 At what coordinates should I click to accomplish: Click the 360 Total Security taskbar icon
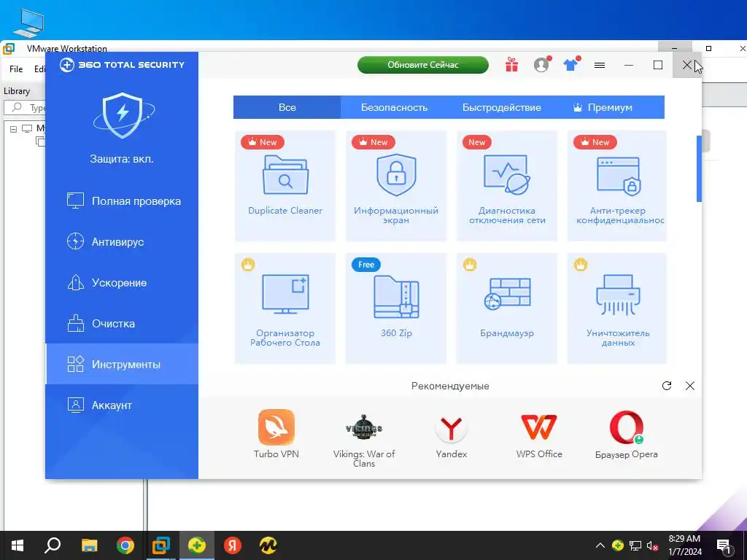pos(197,545)
